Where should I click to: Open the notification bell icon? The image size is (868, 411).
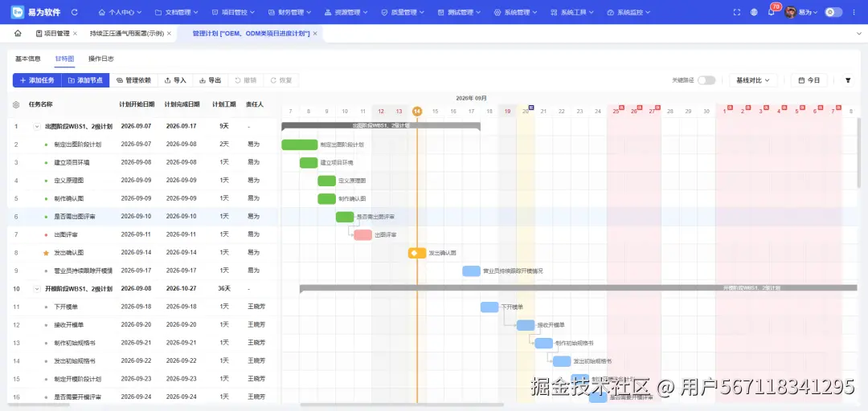771,12
